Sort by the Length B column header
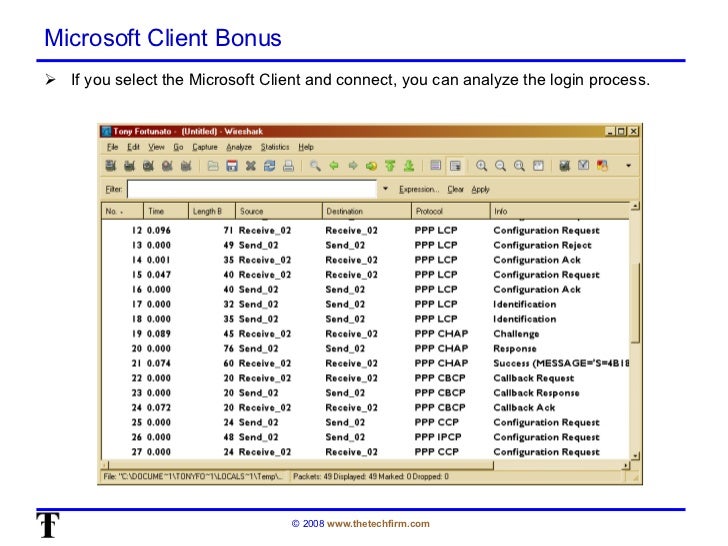This screenshot has height=546, width=728. click(x=212, y=211)
